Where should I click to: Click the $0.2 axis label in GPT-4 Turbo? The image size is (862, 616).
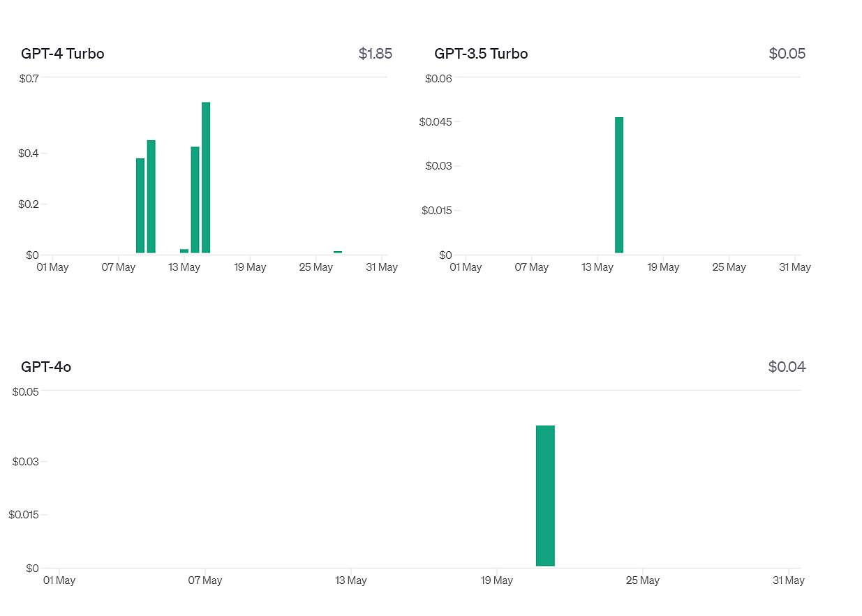coord(29,204)
